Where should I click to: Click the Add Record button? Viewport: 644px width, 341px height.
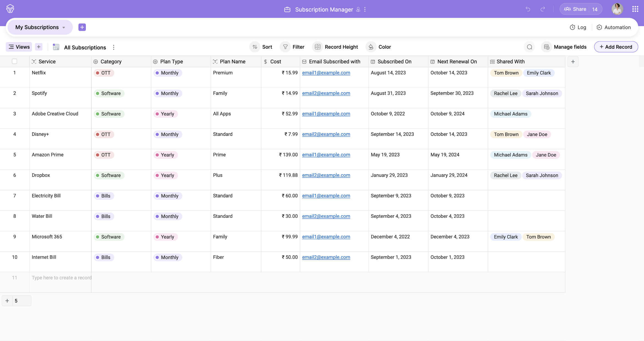point(616,47)
